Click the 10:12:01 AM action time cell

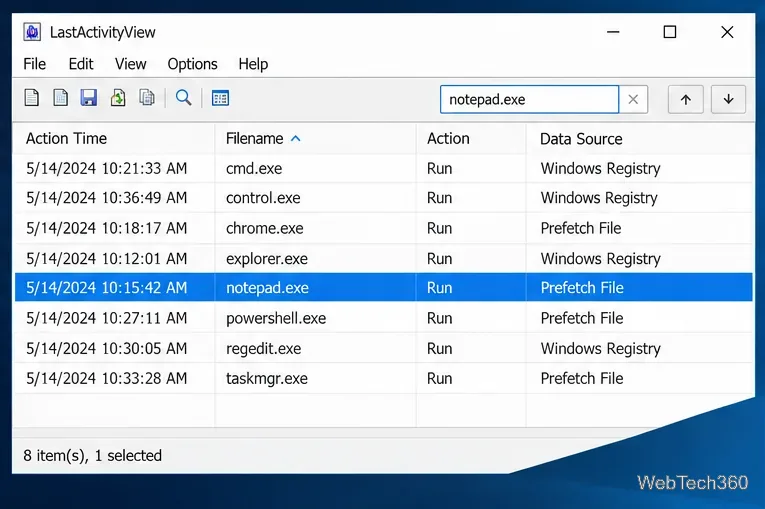106,259
